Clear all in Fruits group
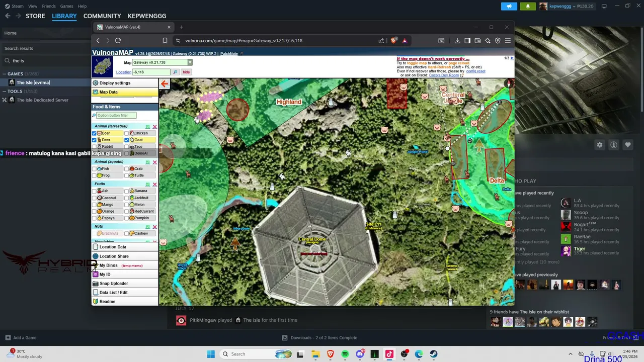This screenshot has width=644, height=362. 154,184
